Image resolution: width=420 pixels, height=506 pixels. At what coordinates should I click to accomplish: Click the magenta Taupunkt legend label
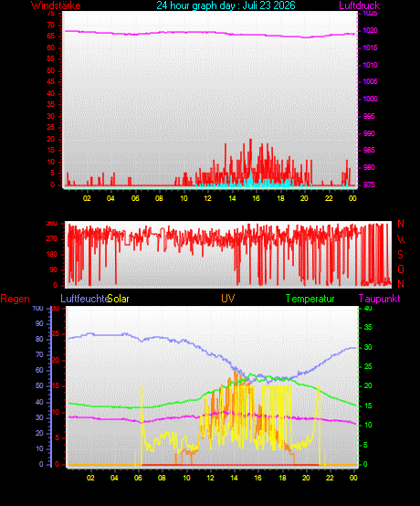coord(379,299)
